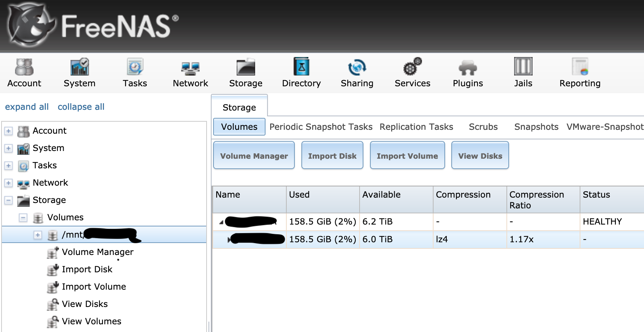Viewport: 644px width, 332px height.
Task: Switch to Periodic Snapshot Tasks tab
Action: 321,127
